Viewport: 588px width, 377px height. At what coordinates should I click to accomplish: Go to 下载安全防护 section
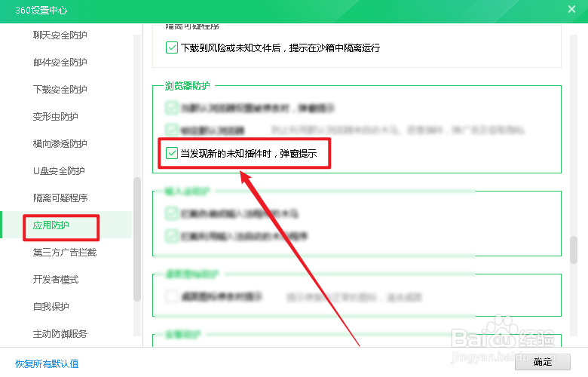click(x=60, y=89)
